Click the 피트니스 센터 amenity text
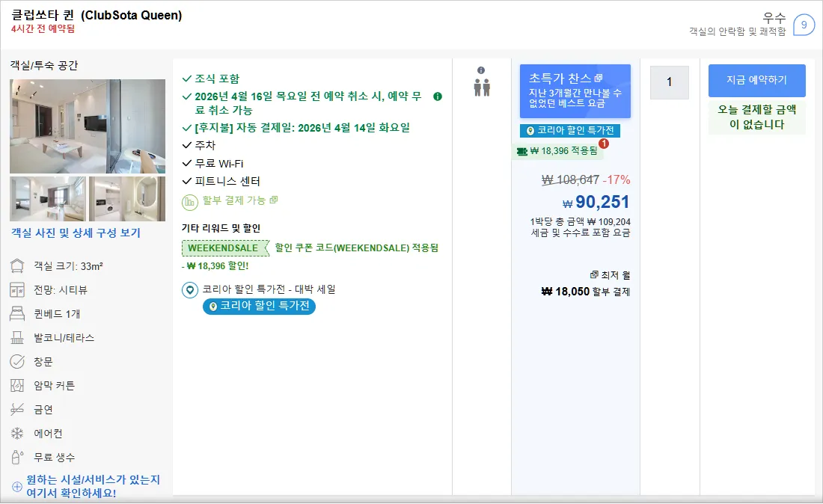The width and height of the screenshot is (823, 504). click(x=227, y=181)
